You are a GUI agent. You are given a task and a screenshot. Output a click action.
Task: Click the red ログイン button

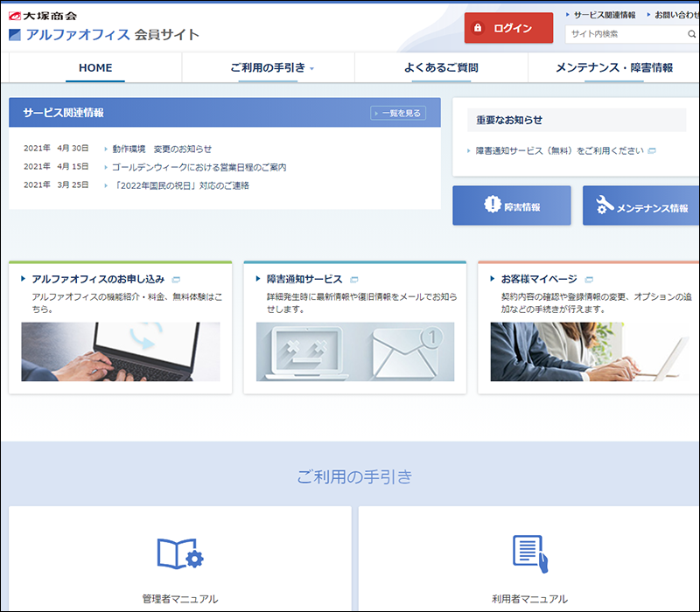click(x=508, y=28)
